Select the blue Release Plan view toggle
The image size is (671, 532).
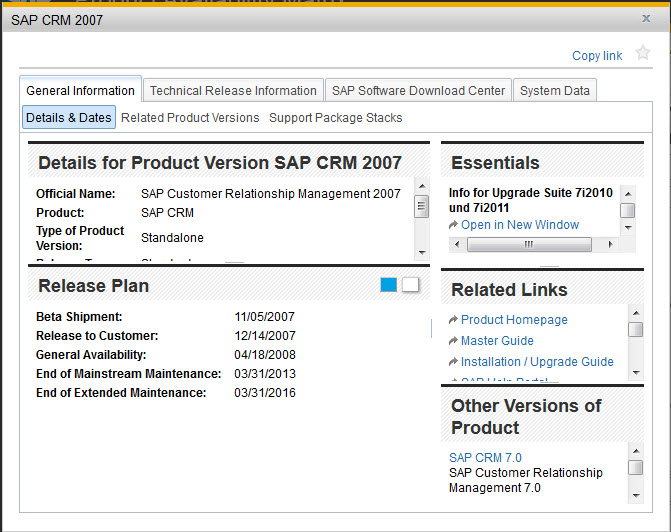pyautogui.click(x=389, y=285)
